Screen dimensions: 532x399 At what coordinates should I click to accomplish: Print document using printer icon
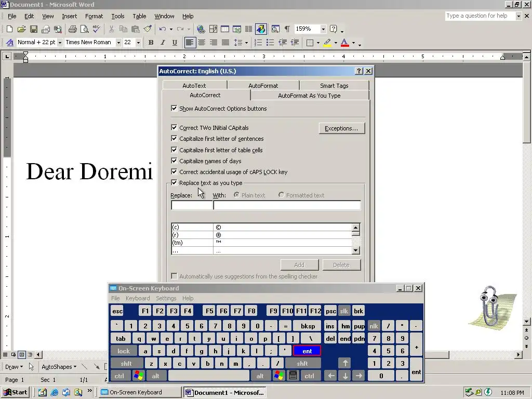pyautogui.click(x=73, y=29)
